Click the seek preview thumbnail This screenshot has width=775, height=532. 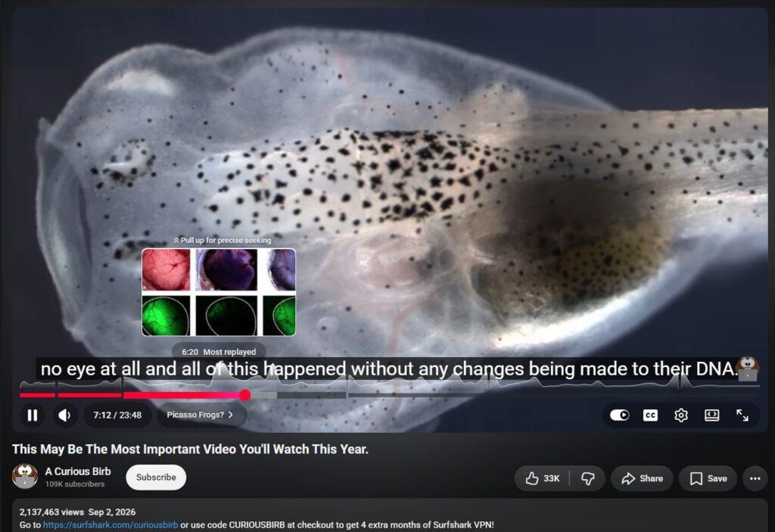click(219, 292)
